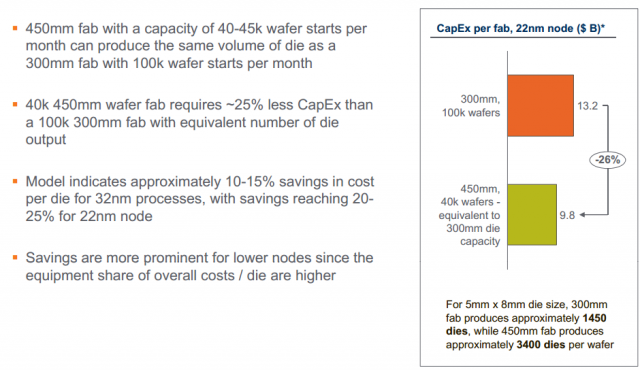Click the orange bullet beside 'Savings are more prominent'

[x=15, y=257]
